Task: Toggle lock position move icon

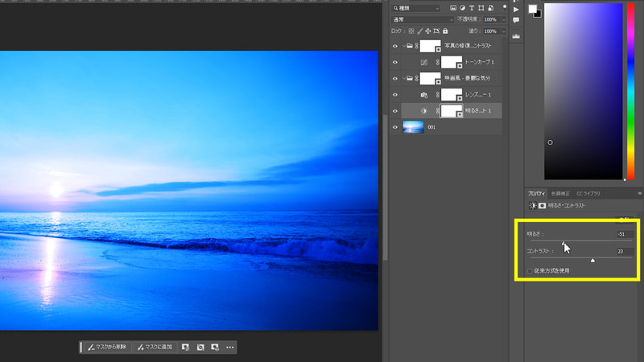Action: (x=428, y=31)
